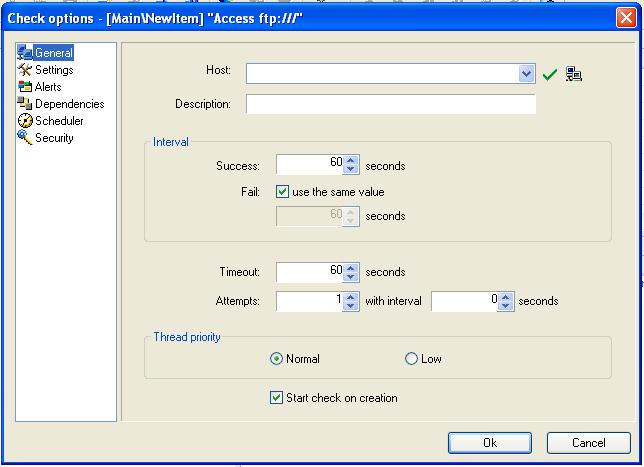
Task: Uncheck the 'use the same value' checkbox
Action: 282,192
